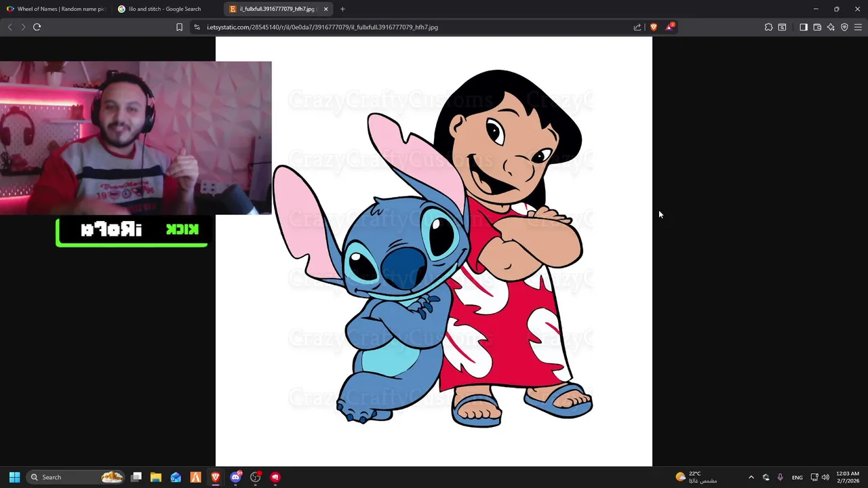Open a new tab with plus button

point(342,9)
